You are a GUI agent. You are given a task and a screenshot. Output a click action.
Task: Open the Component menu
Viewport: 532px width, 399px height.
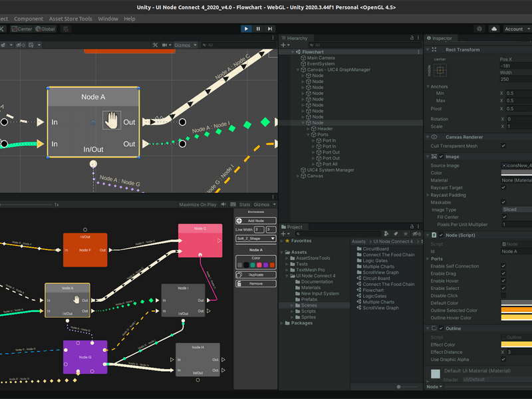tap(29, 19)
